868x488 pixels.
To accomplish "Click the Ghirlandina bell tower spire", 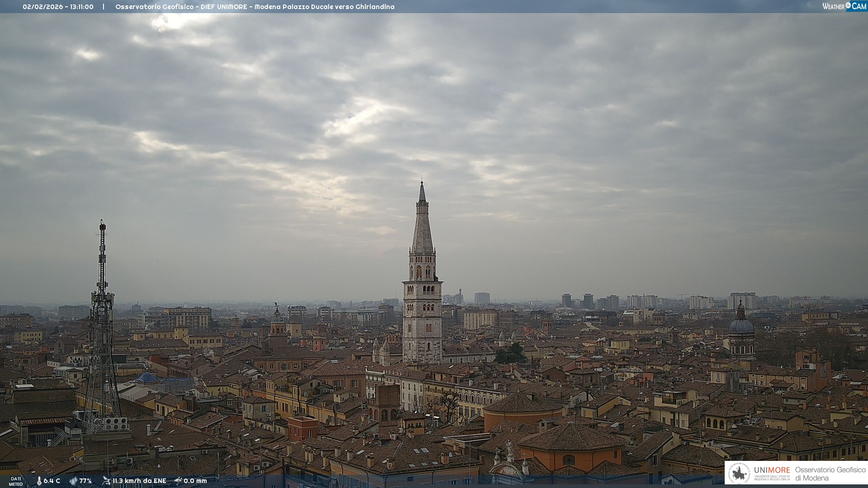I will (x=422, y=226).
